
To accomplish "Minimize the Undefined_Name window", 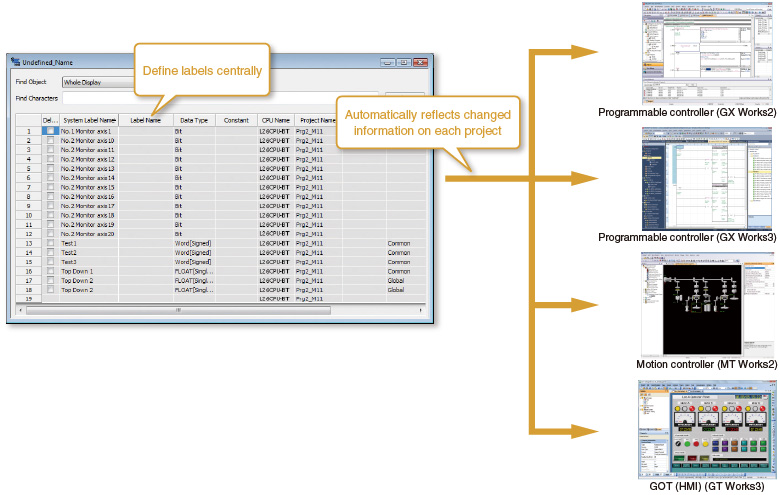I will 388,62.
